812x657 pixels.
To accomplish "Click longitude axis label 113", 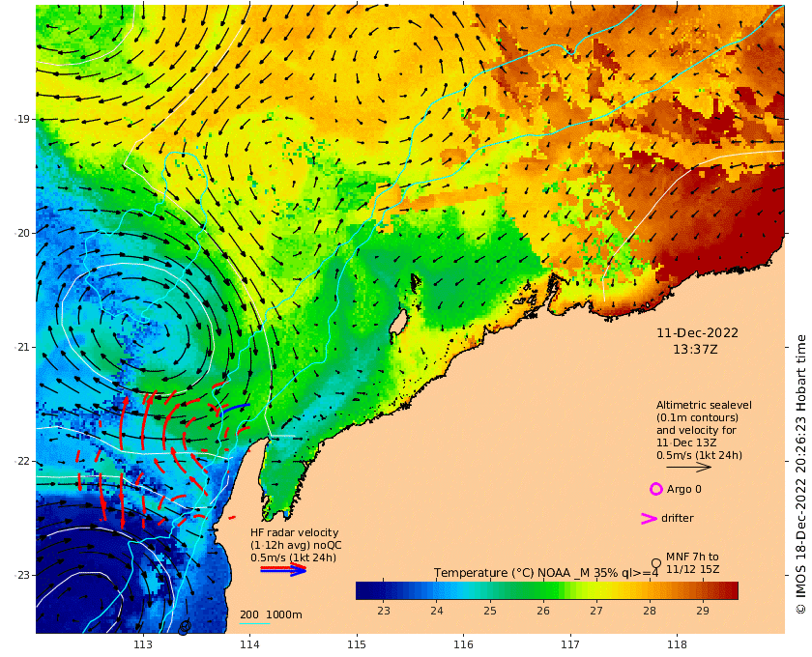I will (x=143, y=644).
